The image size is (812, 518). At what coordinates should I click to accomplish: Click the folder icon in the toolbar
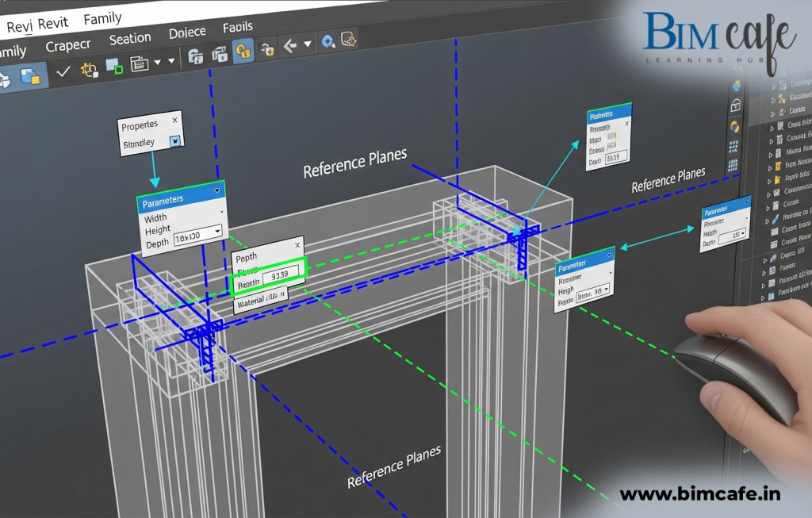click(x=139, y=63)
